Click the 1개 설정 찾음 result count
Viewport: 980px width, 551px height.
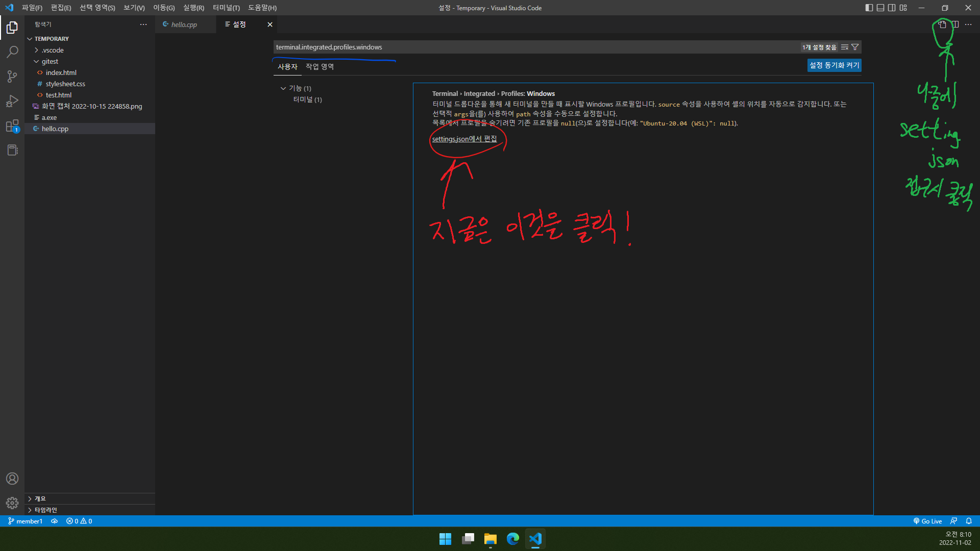click(819, 47)
